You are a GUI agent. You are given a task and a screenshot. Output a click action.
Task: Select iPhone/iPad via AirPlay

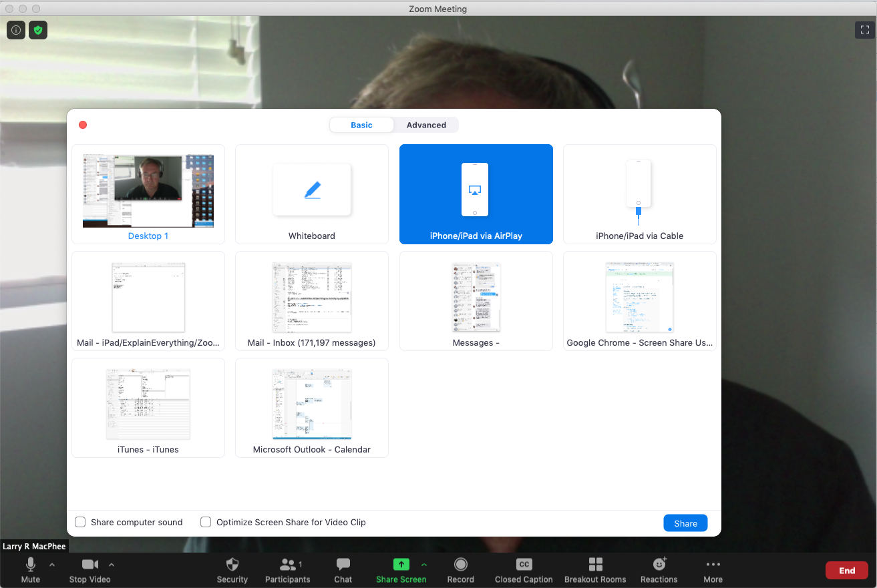[x=476, y=194]
